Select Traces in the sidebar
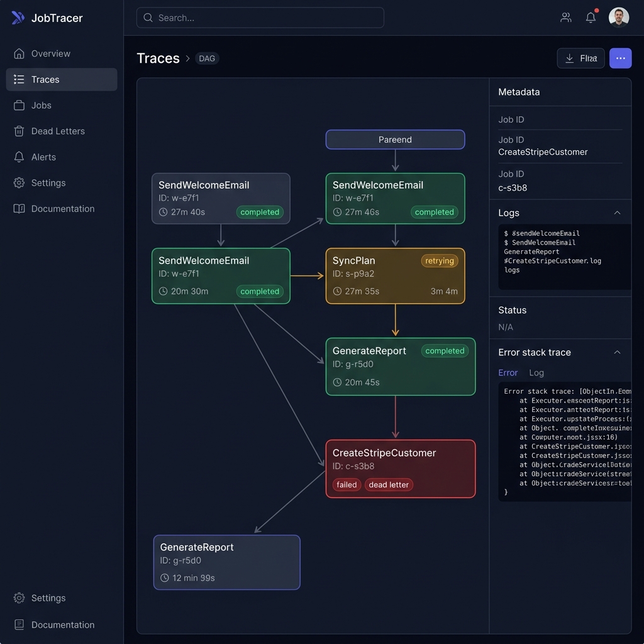Image resolution: width=644 pixels, height=644 pixels. coord(62,79)
